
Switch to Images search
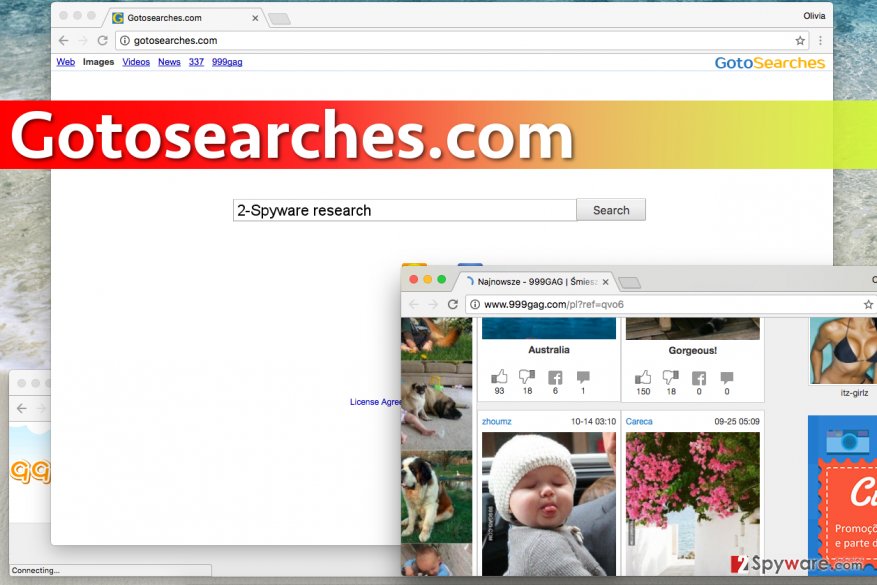[98, 62]
